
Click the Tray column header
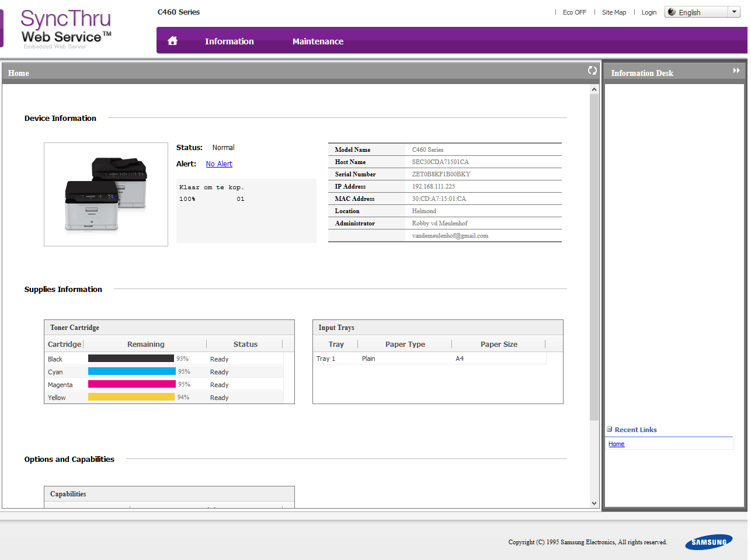[x=336, y=345]
